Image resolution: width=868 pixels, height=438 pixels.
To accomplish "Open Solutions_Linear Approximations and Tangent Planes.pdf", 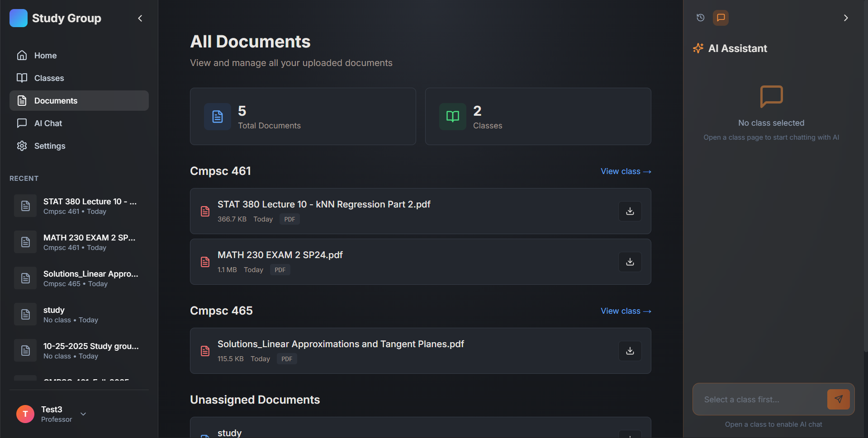I will tap(341, 344).
